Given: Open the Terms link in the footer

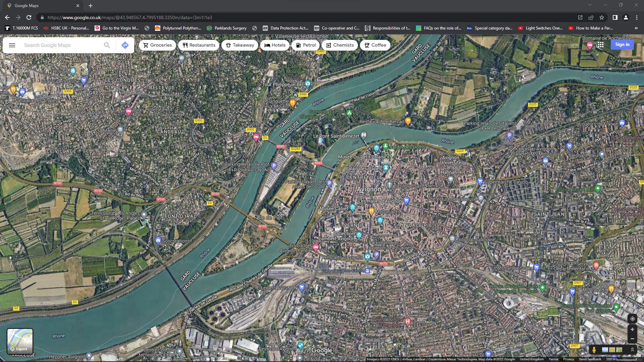Looking at the screenshot, I should [x=553, y=359].
